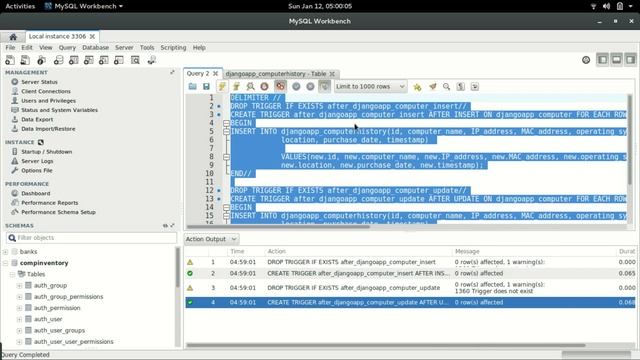Expand the auth_group table

pos(19,285)
